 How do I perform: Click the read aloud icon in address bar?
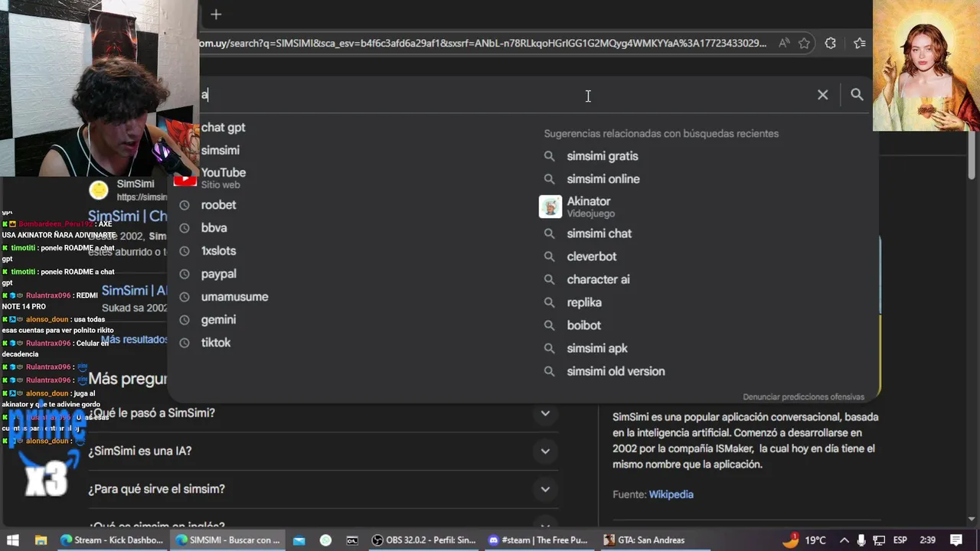tap(783, 44)
